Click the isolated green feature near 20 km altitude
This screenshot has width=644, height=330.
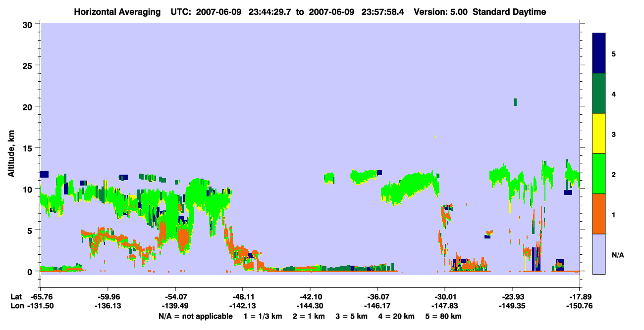click(x=516, y=102)
